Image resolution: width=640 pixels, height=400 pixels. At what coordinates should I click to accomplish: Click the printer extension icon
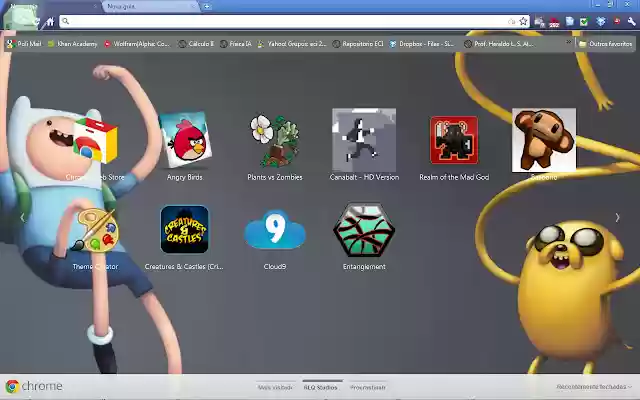point(539,22)
